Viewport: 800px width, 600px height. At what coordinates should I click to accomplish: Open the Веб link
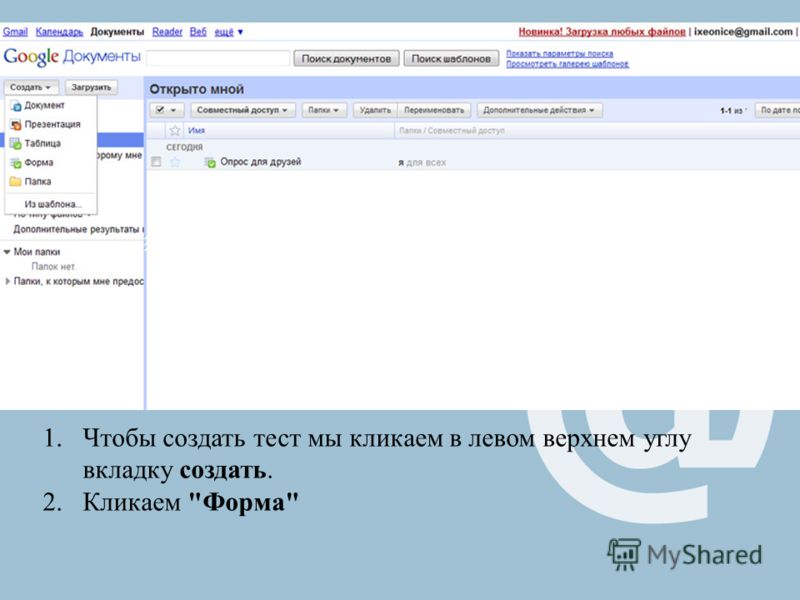coord(198,32)
